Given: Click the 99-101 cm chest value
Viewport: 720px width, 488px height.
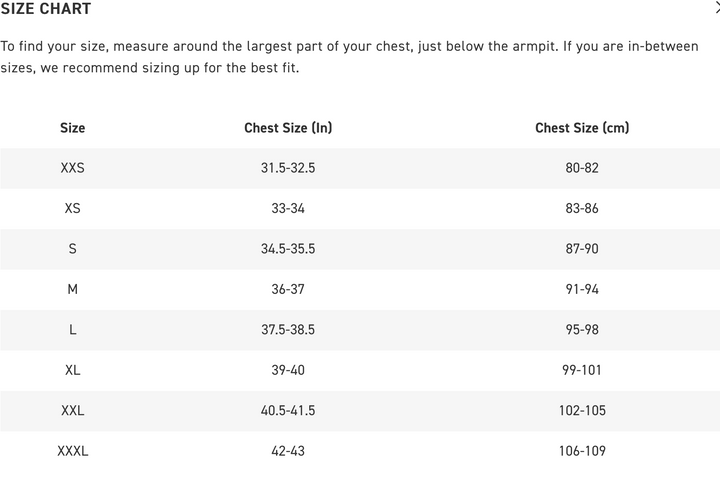Looking at the screenshot, I should (582, 370).
